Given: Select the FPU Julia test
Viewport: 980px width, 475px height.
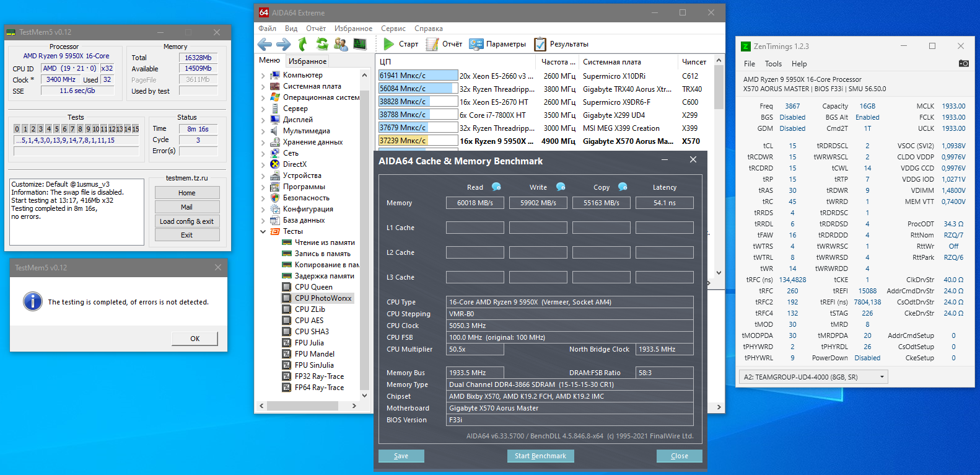Looking at the screenshot, I should (309, 343).
